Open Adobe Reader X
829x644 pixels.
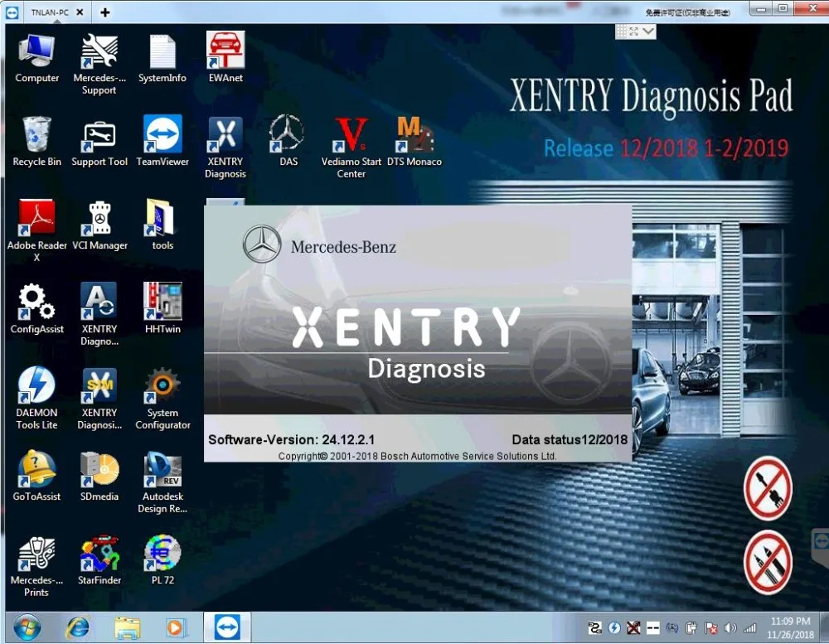(x=36, y=231)
